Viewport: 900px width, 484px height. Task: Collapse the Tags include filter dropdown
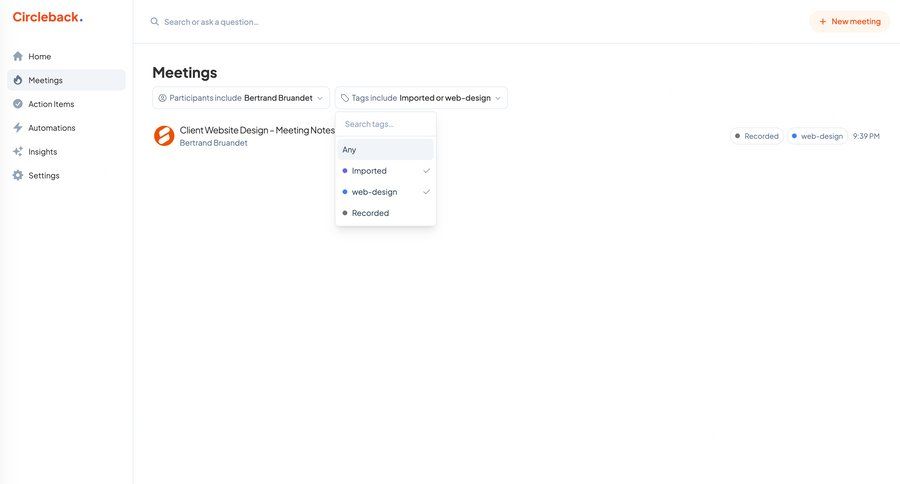(x=498, y=98)
